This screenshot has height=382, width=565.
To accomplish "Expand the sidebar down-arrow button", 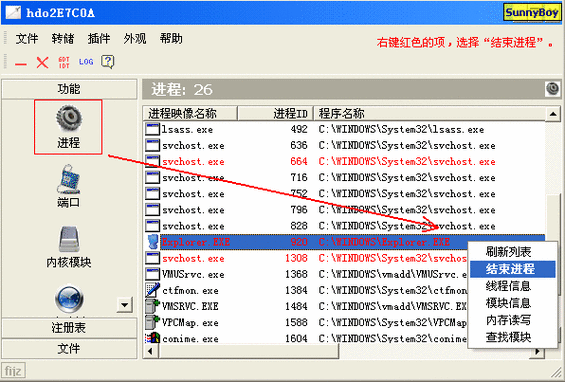I will pos(125,305).
